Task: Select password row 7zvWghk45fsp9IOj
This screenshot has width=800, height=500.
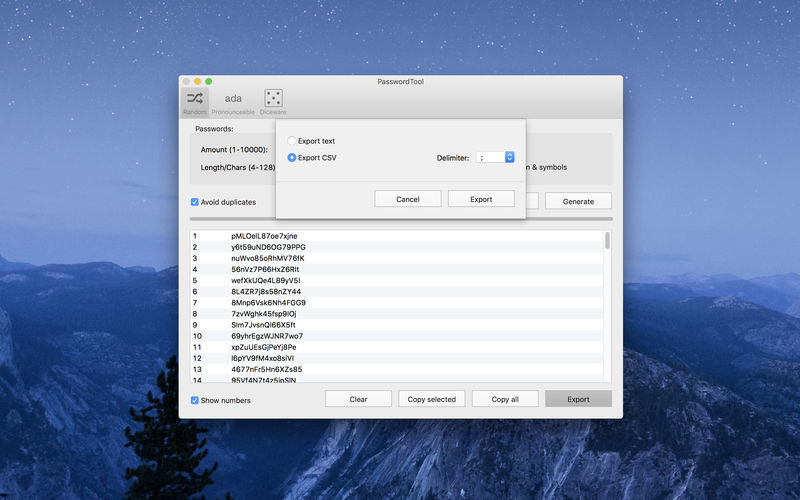Action: tap(397, 314)
